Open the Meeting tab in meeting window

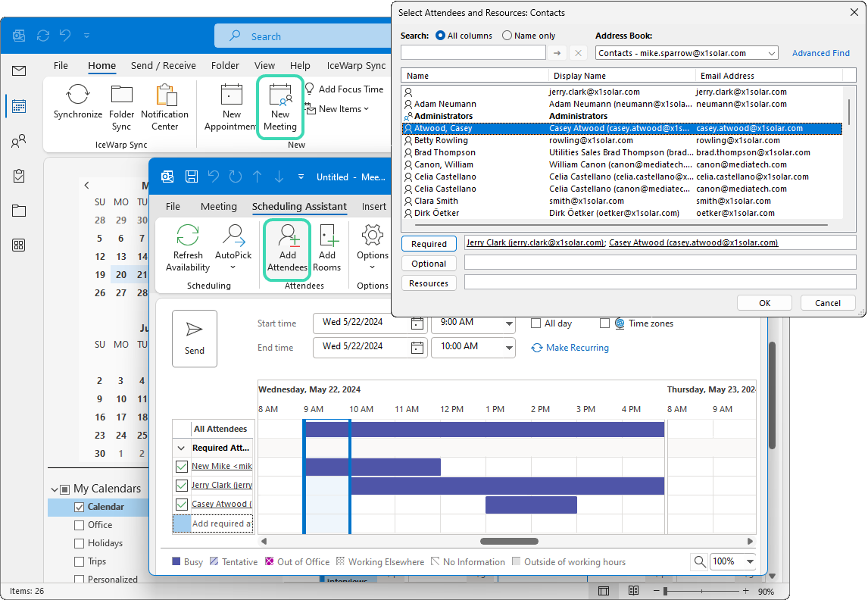tap(219, 207)
